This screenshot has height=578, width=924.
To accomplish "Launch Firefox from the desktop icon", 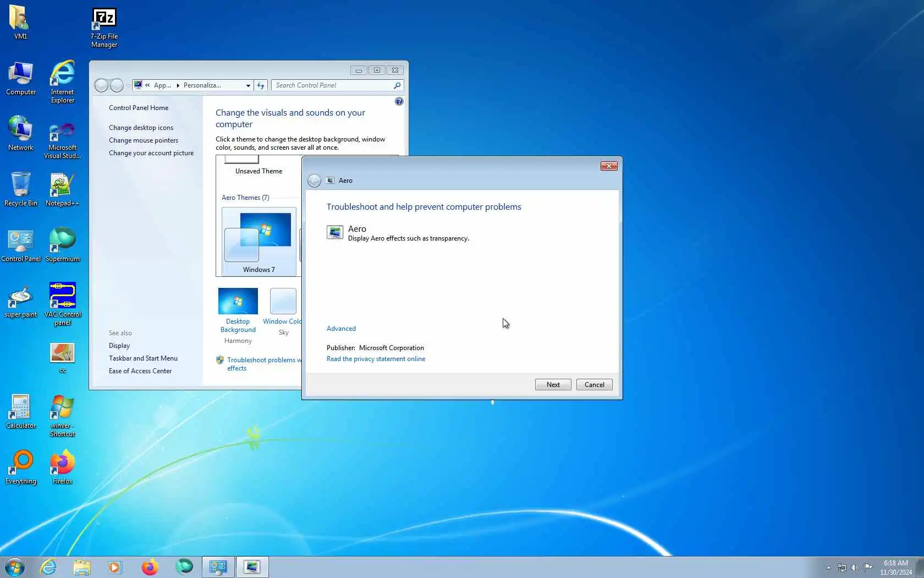I will tap(62, 467).
